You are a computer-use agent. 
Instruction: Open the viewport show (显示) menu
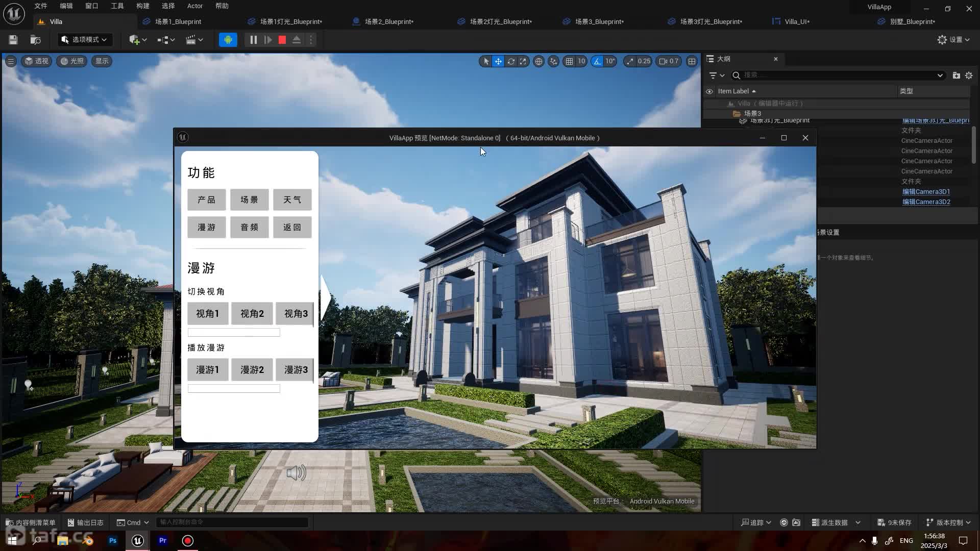coord(102,61)
